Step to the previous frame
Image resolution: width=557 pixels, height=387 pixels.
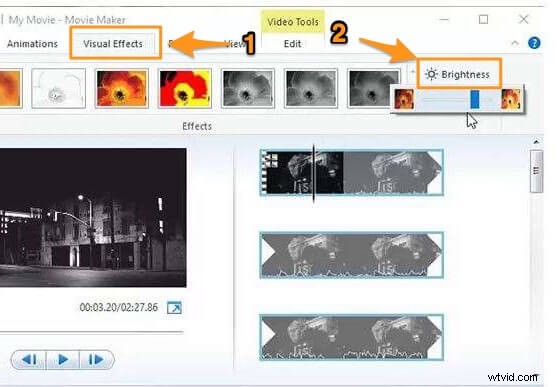pos(29,360)
